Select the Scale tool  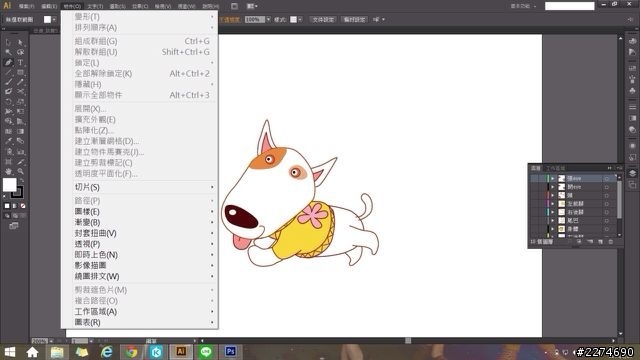coord(20,101)
